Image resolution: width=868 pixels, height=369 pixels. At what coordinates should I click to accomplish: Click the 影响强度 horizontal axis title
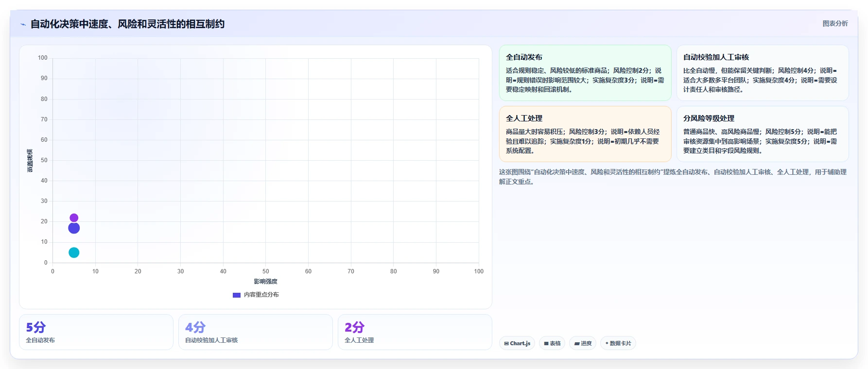(265, 282)
